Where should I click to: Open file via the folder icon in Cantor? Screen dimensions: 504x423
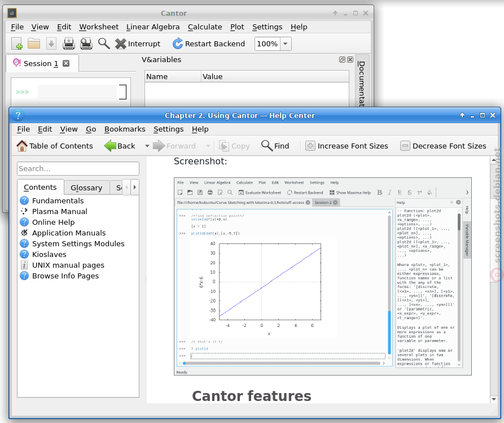[x=34, y=43]
